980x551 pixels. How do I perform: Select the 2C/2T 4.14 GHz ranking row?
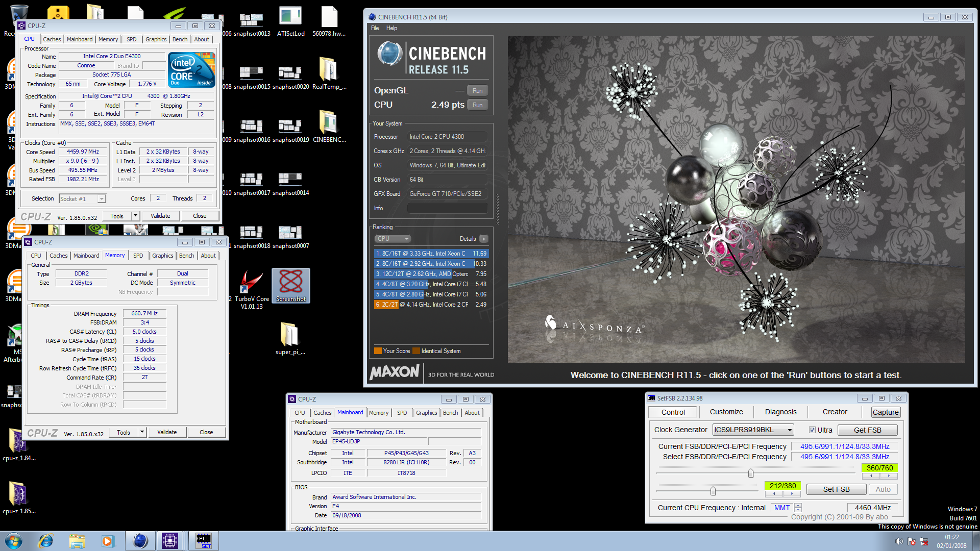click(431, 305)
